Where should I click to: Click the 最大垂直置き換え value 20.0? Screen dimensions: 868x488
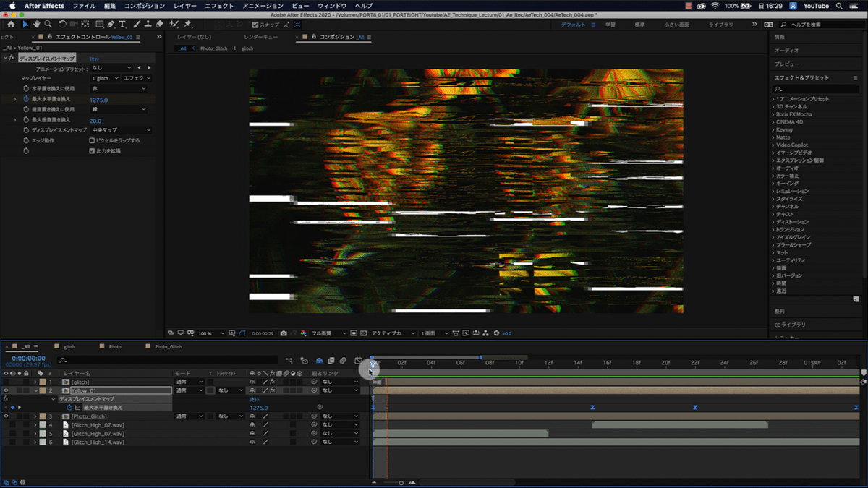[95, 121]
